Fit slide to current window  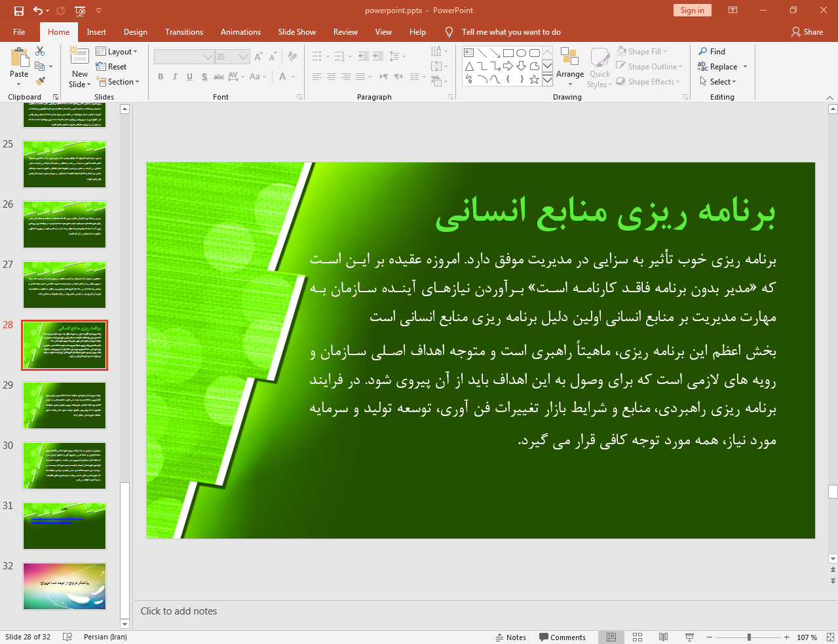830,637
